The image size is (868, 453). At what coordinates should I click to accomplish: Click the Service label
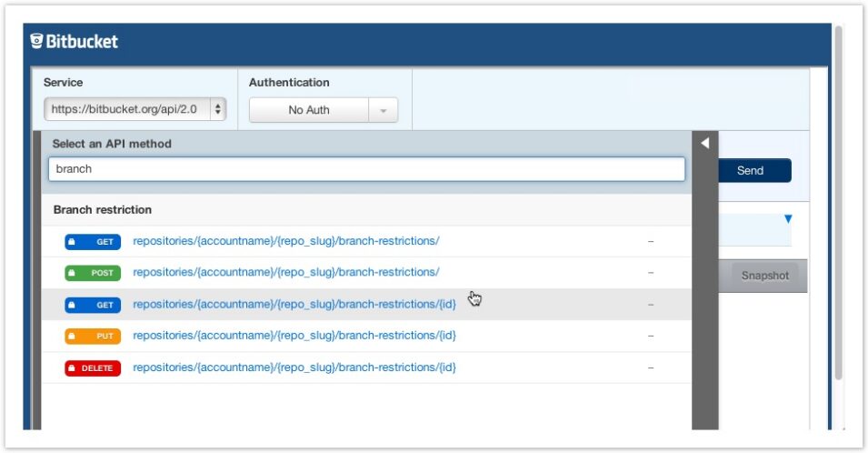click(63, 82)
